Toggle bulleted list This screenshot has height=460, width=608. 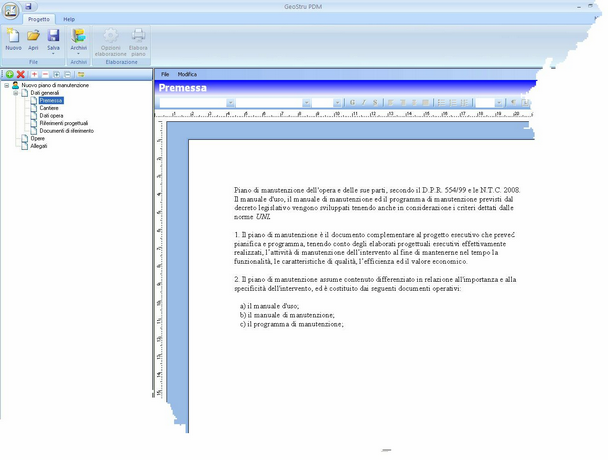pyautogui.click(x=441, y=103)
